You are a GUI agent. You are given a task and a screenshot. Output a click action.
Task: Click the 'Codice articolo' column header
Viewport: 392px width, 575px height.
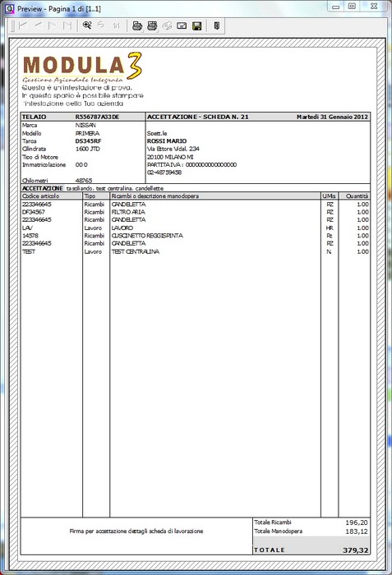[41, 195]
